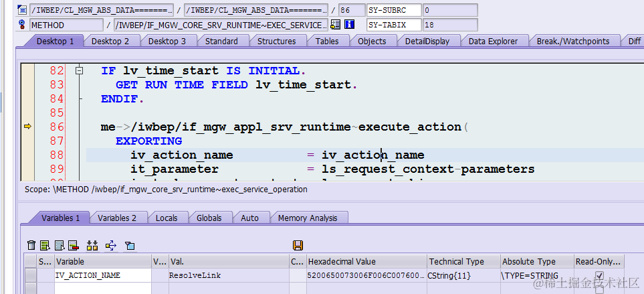This screenshot has height=294, width=644.
Task: Click the grey table tool icon in variables toolbar
Action: [x=60, y=246]
